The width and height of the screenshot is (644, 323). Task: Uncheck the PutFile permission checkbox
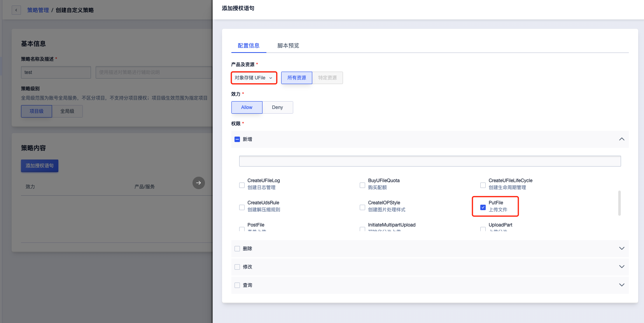(x=483, y=207)
